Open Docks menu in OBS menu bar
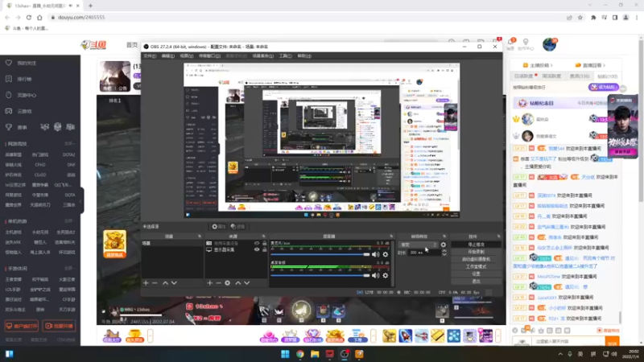644x362 pixels. coord(209,56)
